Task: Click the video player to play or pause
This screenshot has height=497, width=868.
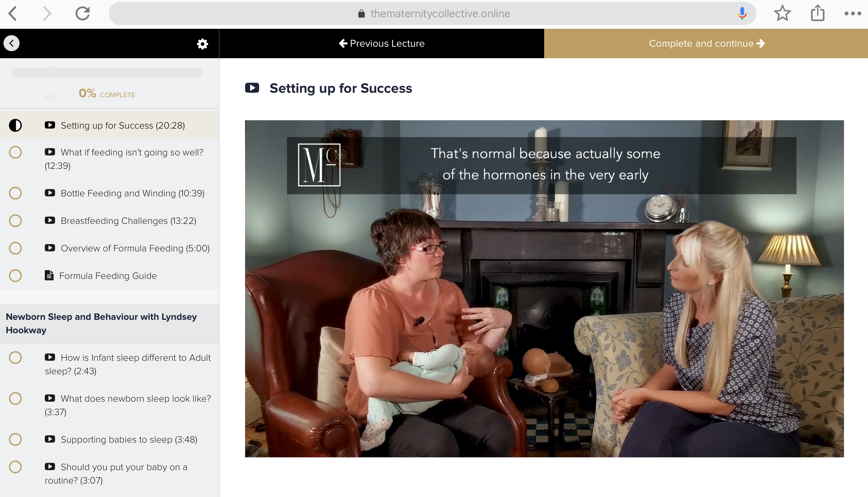Action: click(x=544, y=289)
